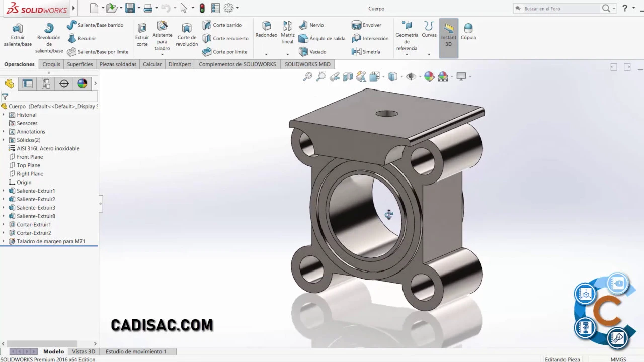Viewport: 644px width, 362px height.
Task: Click Zoom to Fit in view toolbar
Action: [307, 77]
